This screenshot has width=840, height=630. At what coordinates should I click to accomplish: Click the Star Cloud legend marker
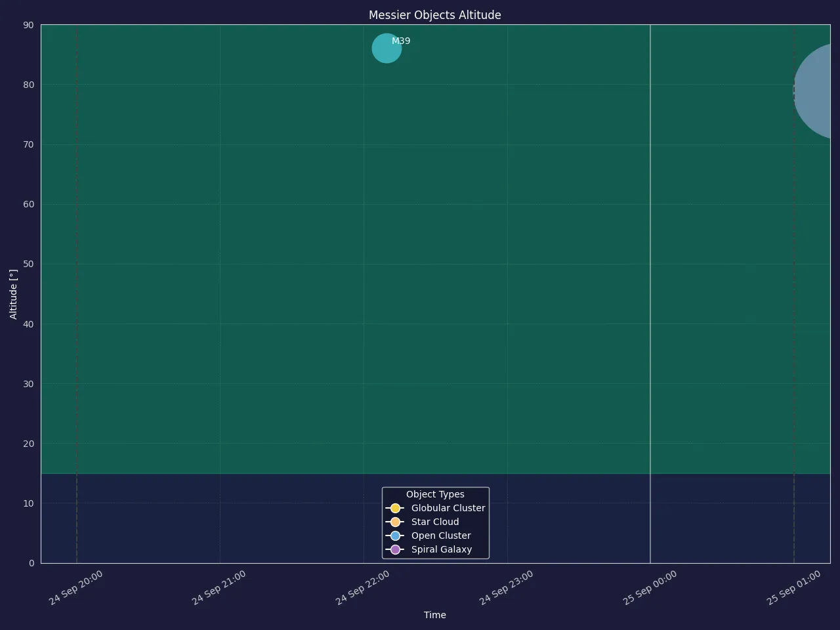click(x=395, y=522)
